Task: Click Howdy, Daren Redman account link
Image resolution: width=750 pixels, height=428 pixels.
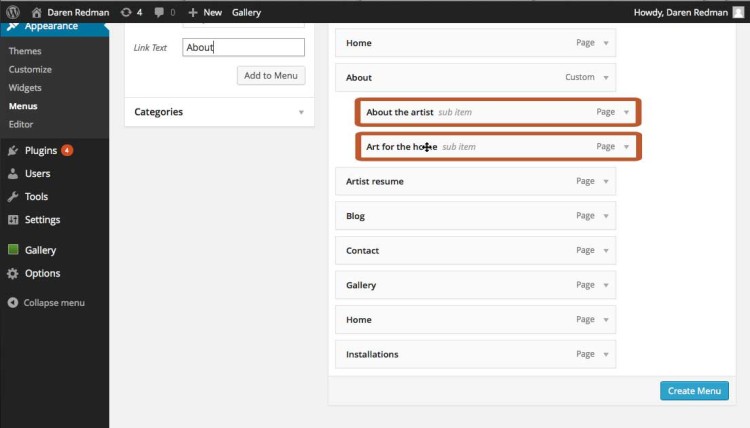Action: pos(681,12)
